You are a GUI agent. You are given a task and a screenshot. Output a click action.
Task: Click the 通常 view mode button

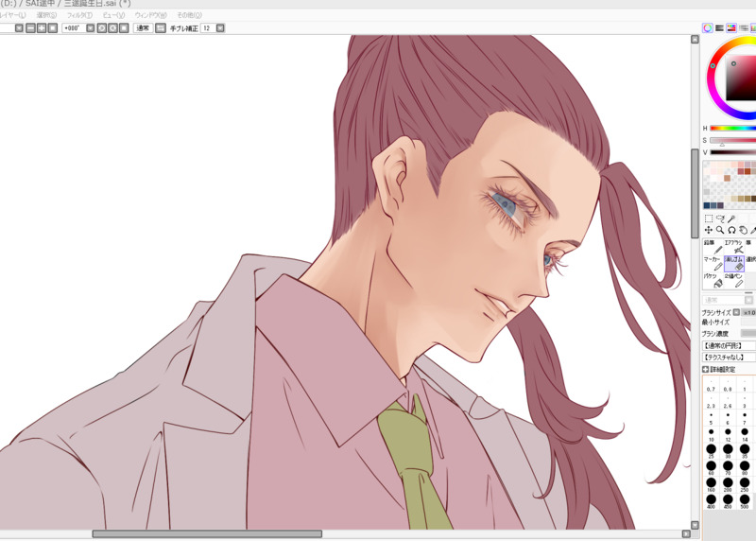tap(143, 28)
